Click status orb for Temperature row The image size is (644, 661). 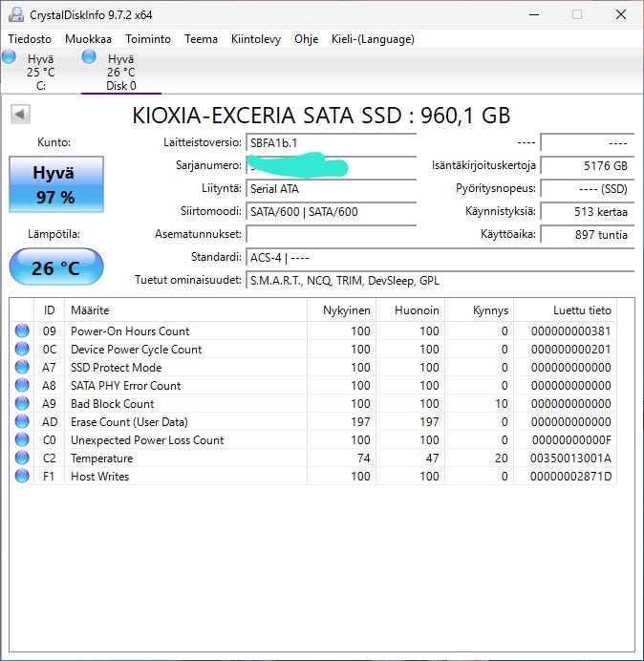point(22,458)
